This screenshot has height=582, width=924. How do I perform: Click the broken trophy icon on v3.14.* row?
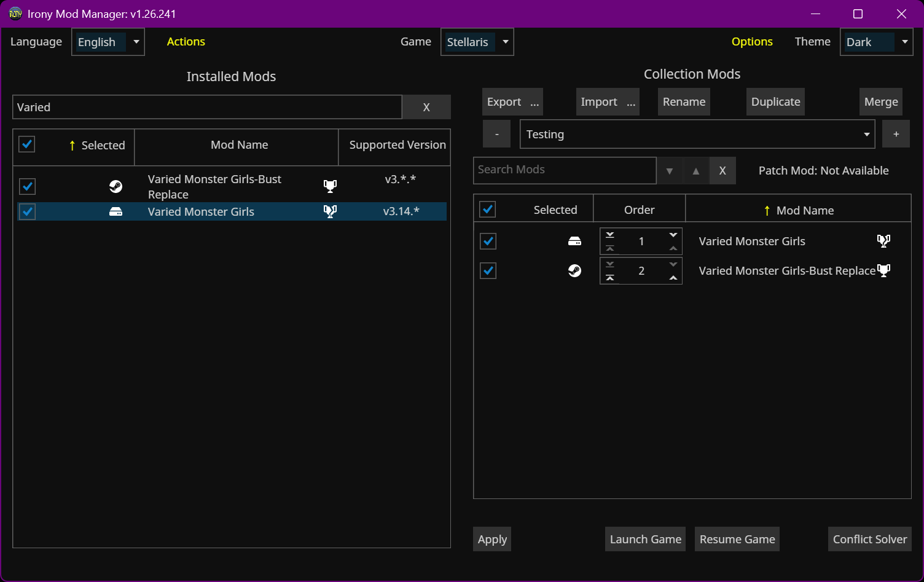point(330,211)
